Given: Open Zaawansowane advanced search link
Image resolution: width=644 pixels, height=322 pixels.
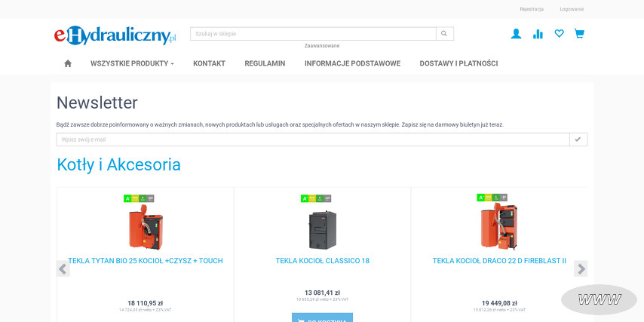Looking at the screenshot, I should 322,45.
